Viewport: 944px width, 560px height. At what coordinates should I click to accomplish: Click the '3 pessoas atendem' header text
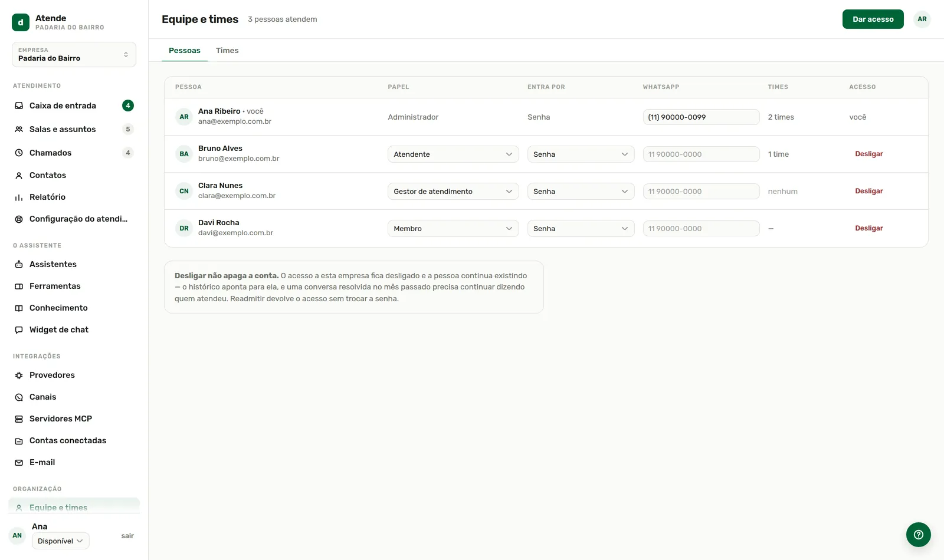(x=282, y=19)
